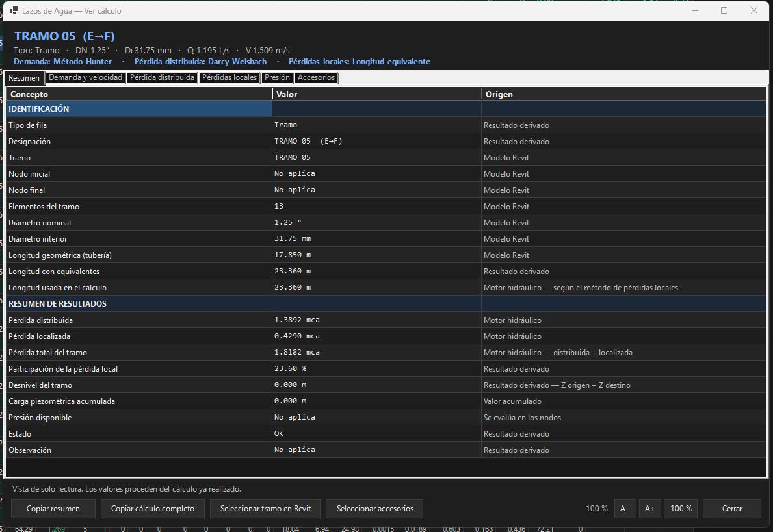The height and width of the screenshot is (532, 773).
Task: Select the Longitud geométrica value 17.850 m
Action: click(293, 255)
